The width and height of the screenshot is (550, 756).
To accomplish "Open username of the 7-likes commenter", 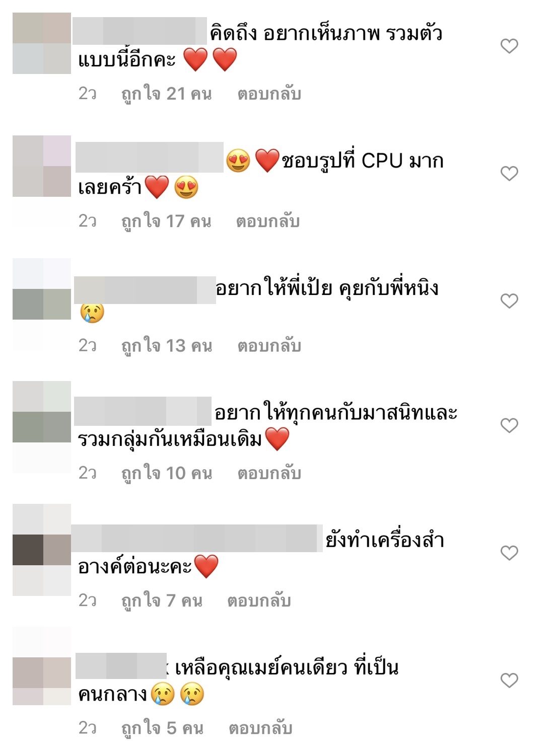I will [197, 538].
